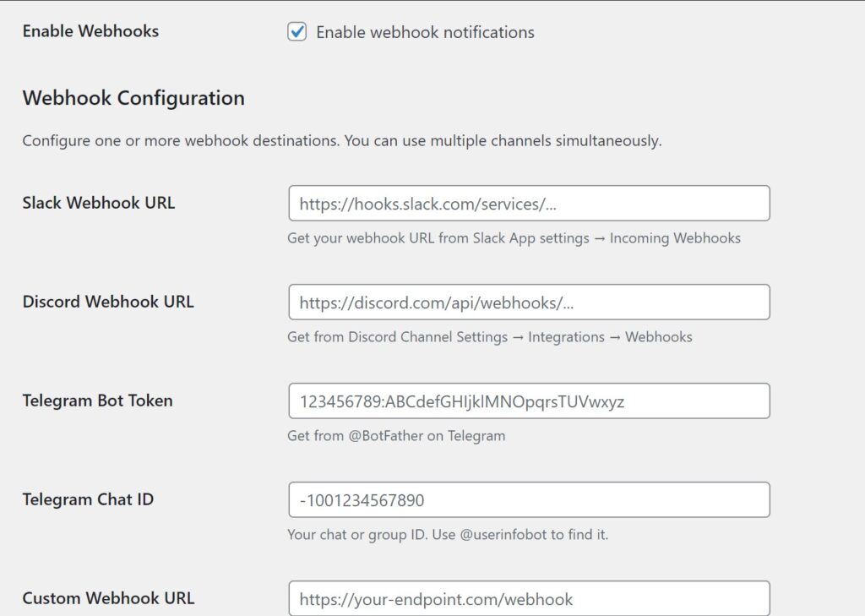Click the Custom Webhook URL input field
865x616 pixels.
pos(530,598)
